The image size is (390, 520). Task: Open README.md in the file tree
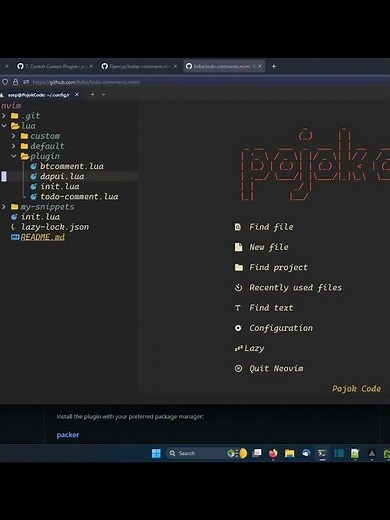(x=43, y=237)
